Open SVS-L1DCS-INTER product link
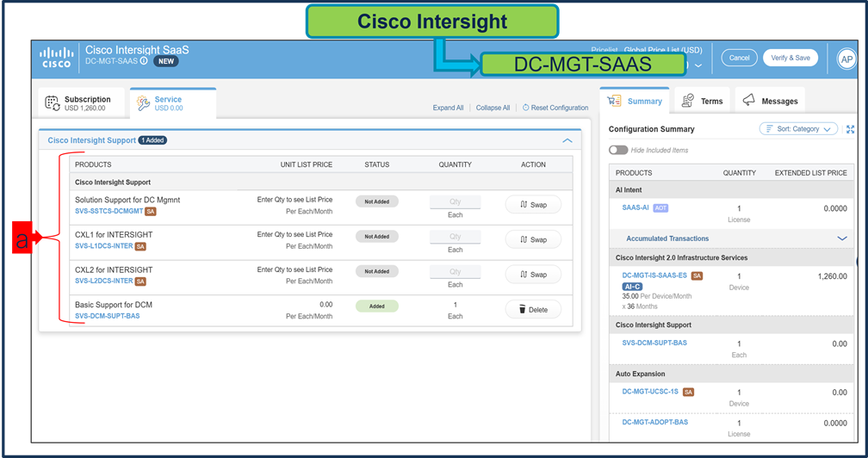The height and width of the screenshot is (458, 868). pos(104,246)
